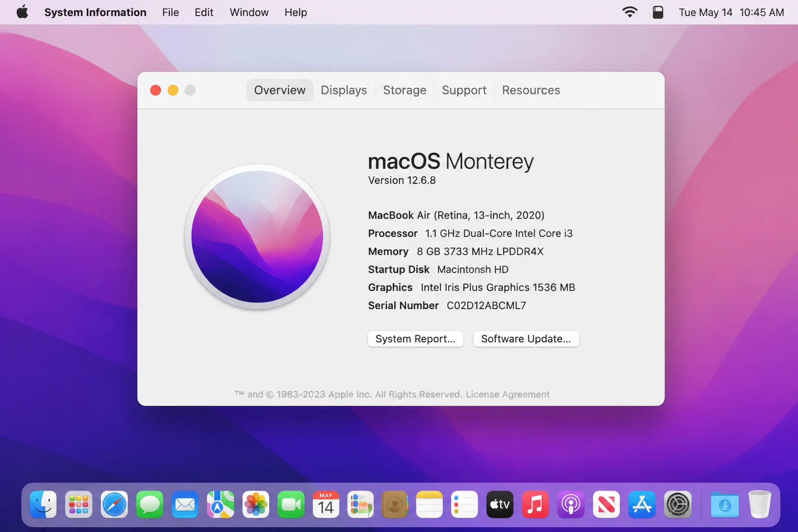This screenshot has height=532, width=798.
Task: Launch Safari from the dock
Action: (x=114, y=504)
